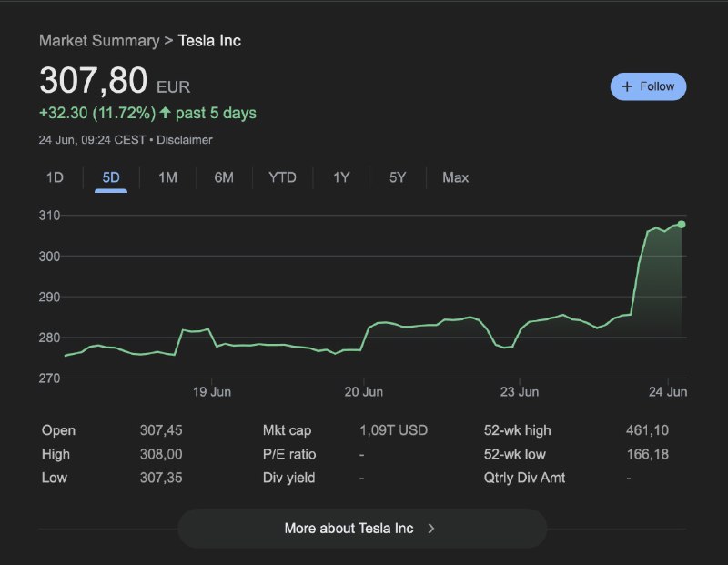Screen dimensions: 728x565
Task: Click the green up arrow beside 11.72%
Action: (x=165, y=112)
